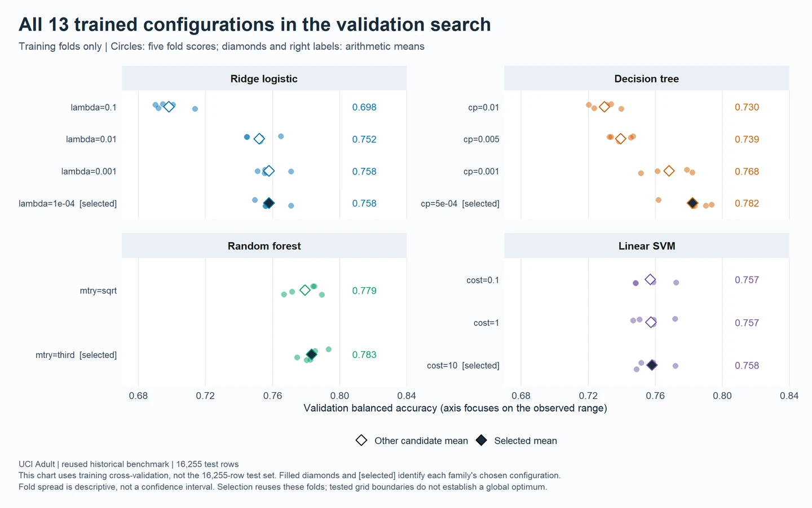Click the rightmost fold circle for lambda=0.1
Viewport: 812px width, 508px height.
195,109
